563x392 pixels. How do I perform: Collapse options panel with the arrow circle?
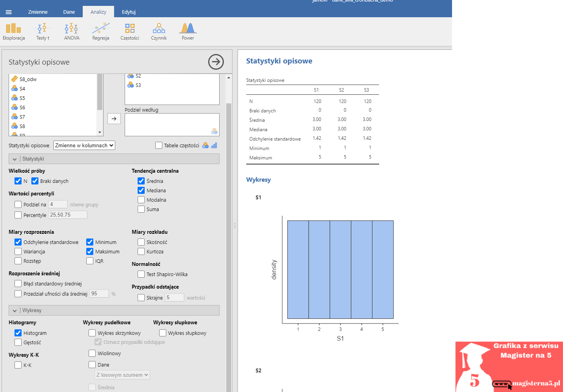(216, 62)
